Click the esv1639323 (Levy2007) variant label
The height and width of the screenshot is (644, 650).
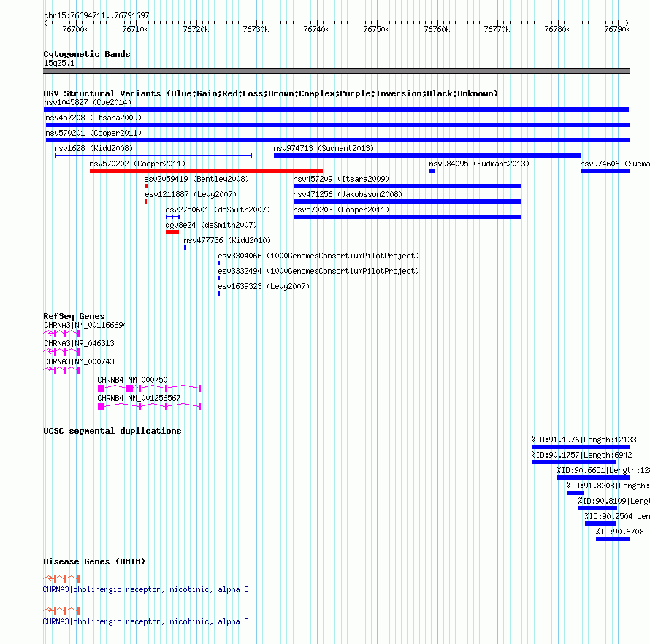[264, 286]
